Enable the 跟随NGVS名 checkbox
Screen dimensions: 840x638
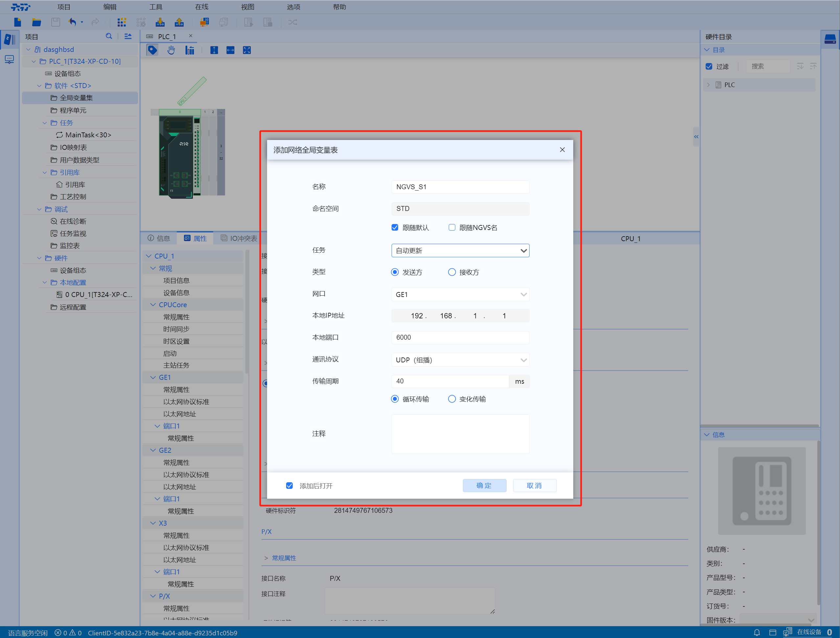click(452, 227)
